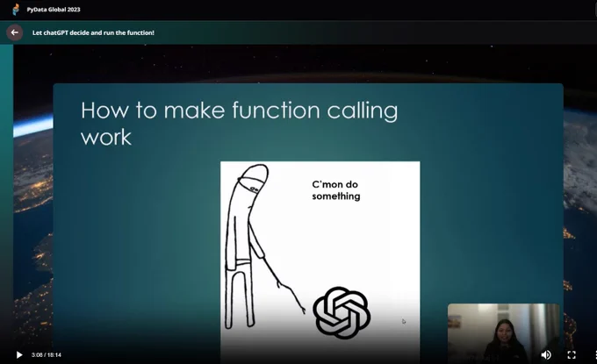Click the back arrow button
The width and height of the screenshot is (597, 364).
tap(14, 32)
